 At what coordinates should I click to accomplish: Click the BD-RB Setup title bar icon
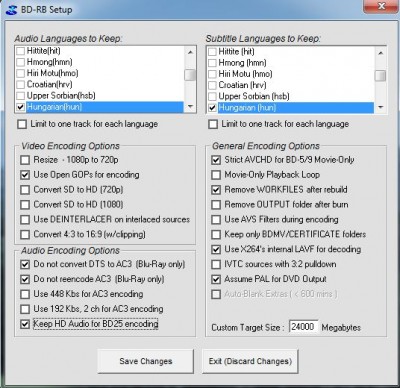pos(12,9)
